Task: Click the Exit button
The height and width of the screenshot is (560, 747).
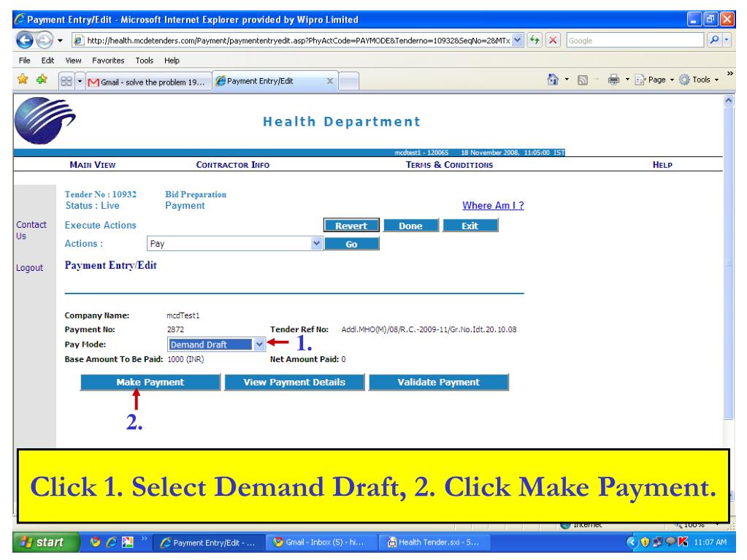Action: coord(470,226)
